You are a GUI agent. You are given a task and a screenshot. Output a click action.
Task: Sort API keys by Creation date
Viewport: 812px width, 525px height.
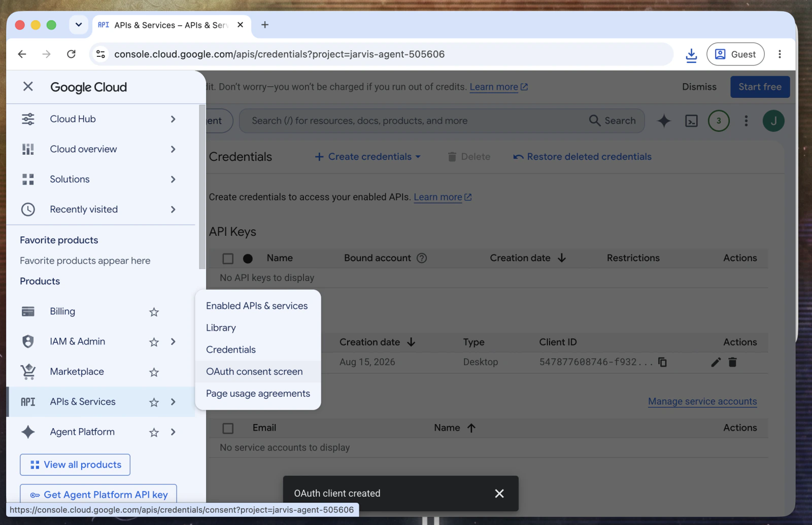click(528, 258)
